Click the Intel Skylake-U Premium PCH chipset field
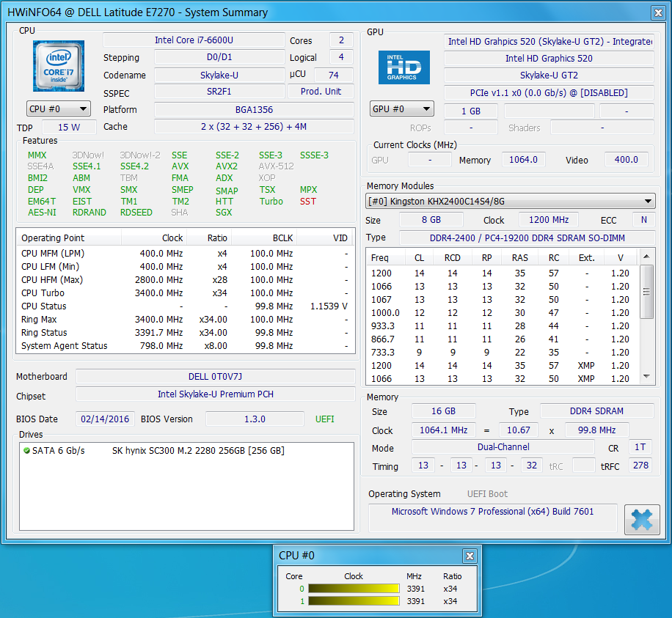 [x=215, y=394]
